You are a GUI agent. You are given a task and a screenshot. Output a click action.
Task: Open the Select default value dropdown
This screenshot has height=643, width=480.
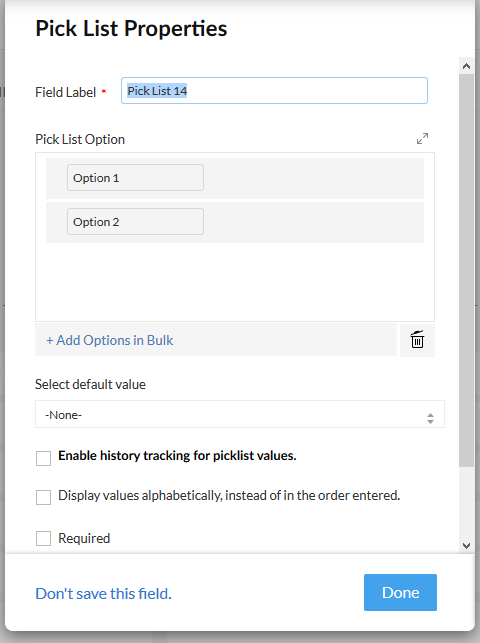pyautogui.click(x=240, y=414)
